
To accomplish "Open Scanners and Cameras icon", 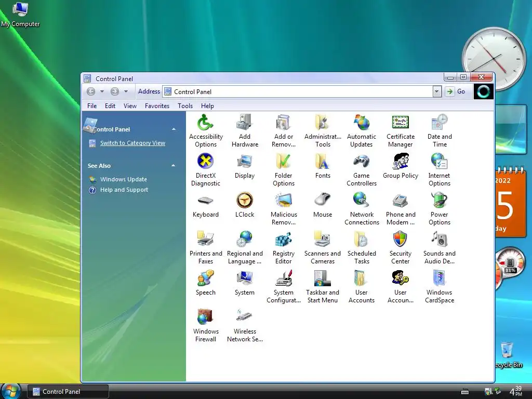I will click(322, 239).
